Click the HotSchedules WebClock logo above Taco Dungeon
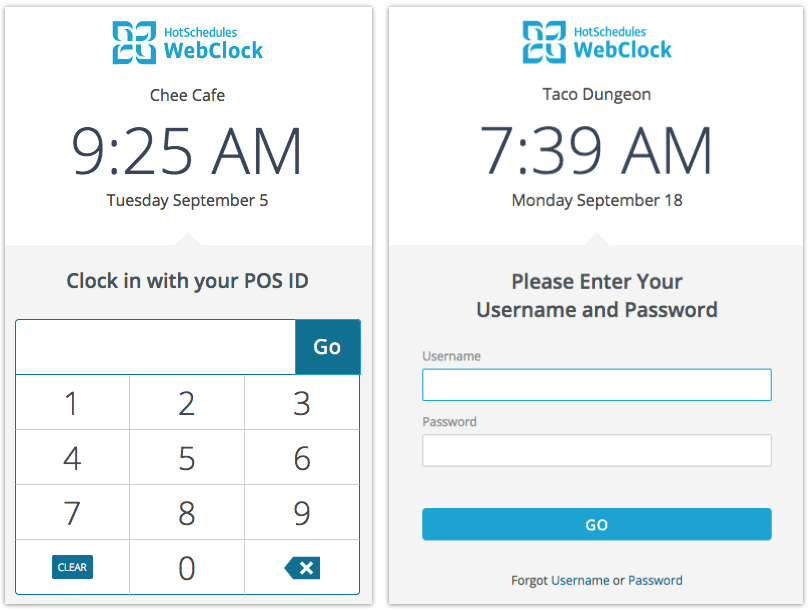The height and width of the screenshot is (613, 811). tap(597, 42)
